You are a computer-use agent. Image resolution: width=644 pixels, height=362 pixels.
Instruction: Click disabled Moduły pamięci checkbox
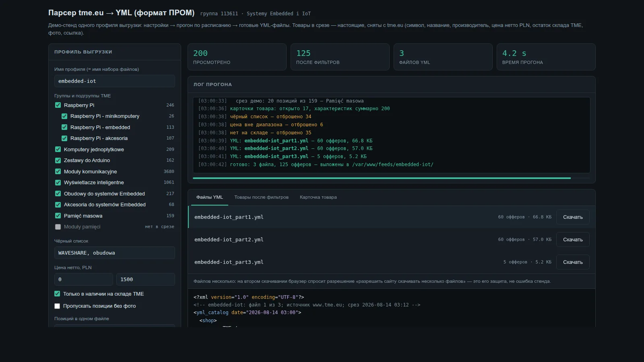pyautogui.click(x=58, y=227)
